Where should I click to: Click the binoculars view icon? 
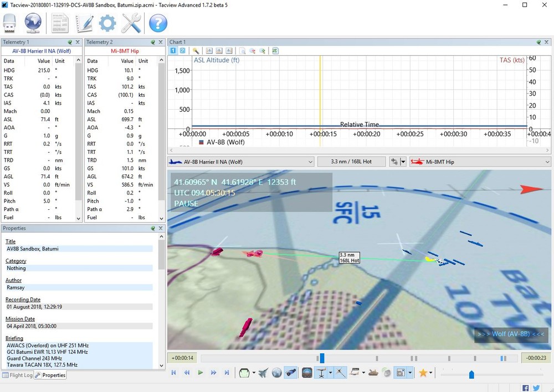291,373
